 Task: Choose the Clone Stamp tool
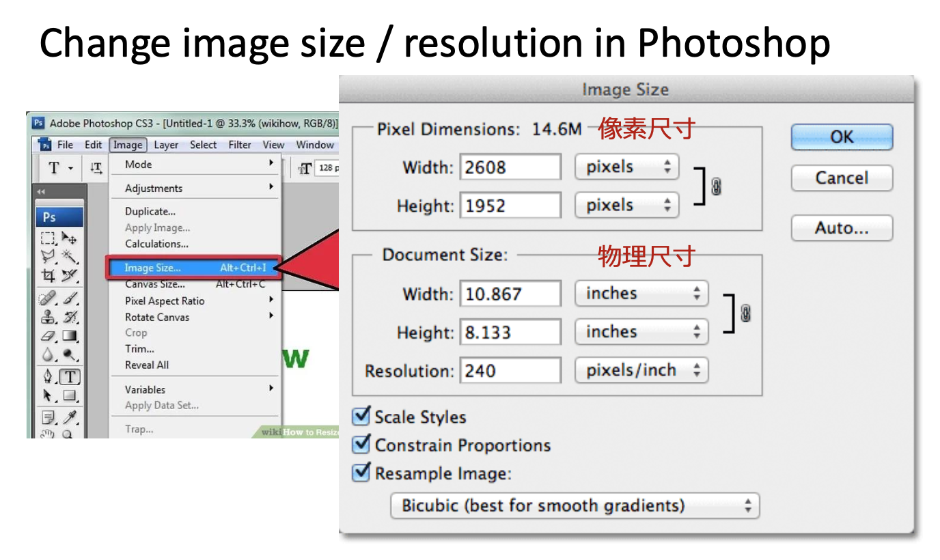[x=48, y=317]
